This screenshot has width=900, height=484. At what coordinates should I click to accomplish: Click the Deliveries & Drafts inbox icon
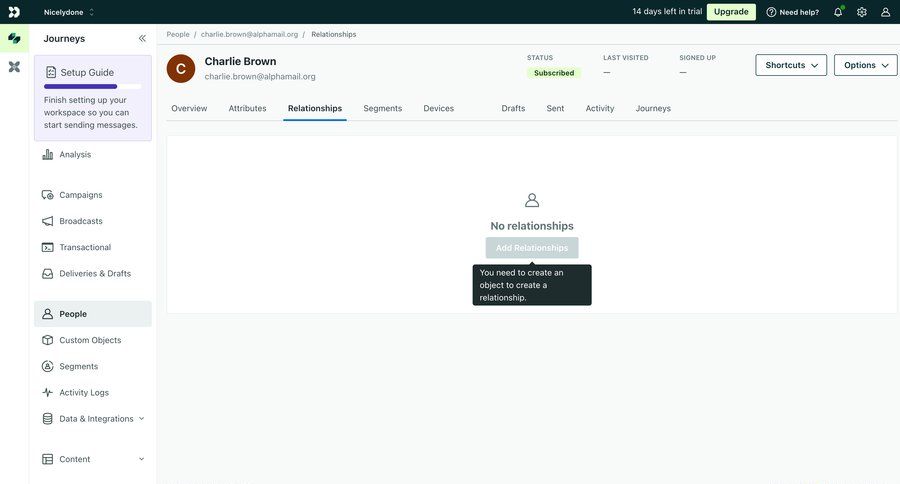[48, 274]
